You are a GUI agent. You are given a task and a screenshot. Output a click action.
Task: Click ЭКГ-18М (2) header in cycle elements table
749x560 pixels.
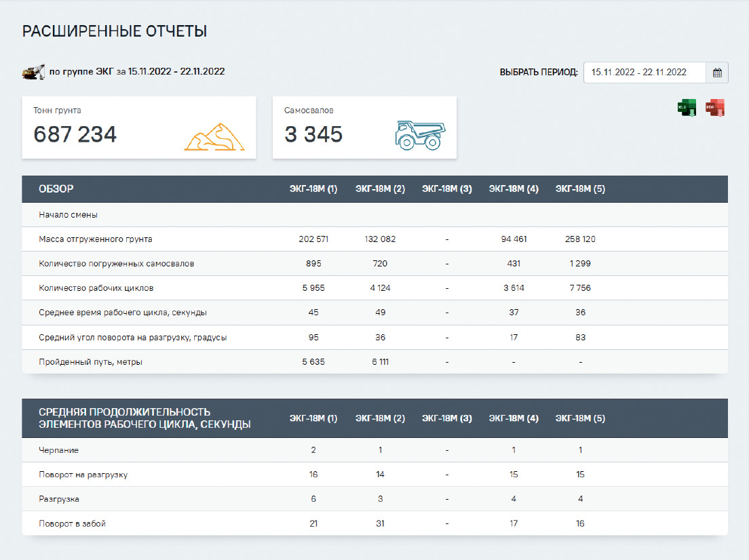click(380, 418)
